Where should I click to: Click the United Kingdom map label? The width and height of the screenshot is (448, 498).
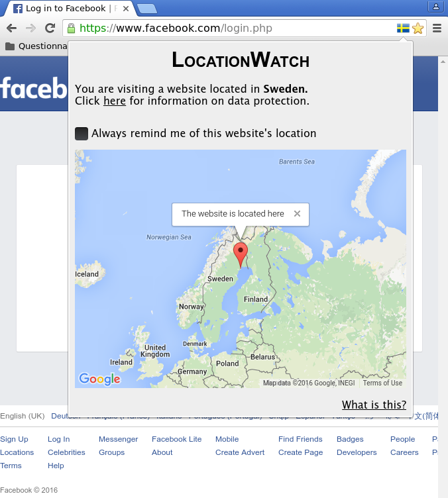(155, 351)
